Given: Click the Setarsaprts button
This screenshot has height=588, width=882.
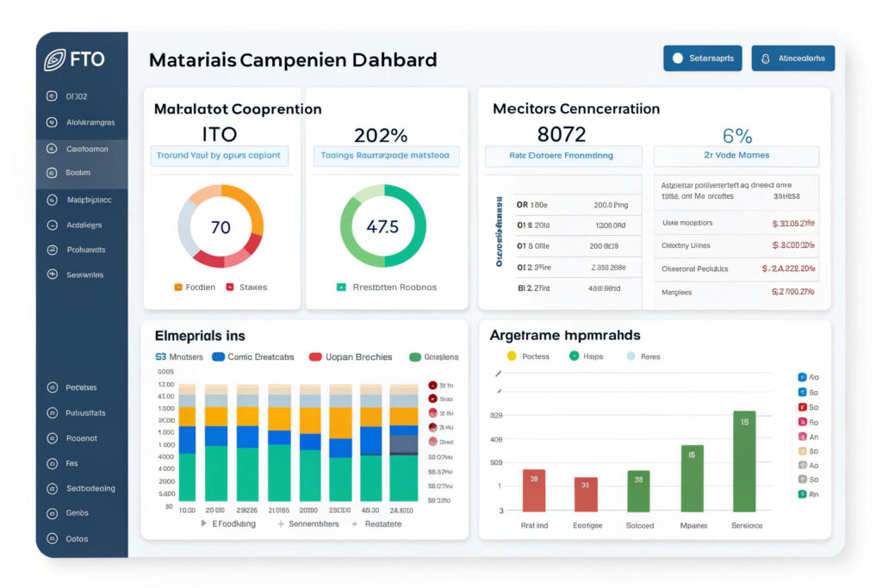Looking at the screenshot, I should click(703, 59).
